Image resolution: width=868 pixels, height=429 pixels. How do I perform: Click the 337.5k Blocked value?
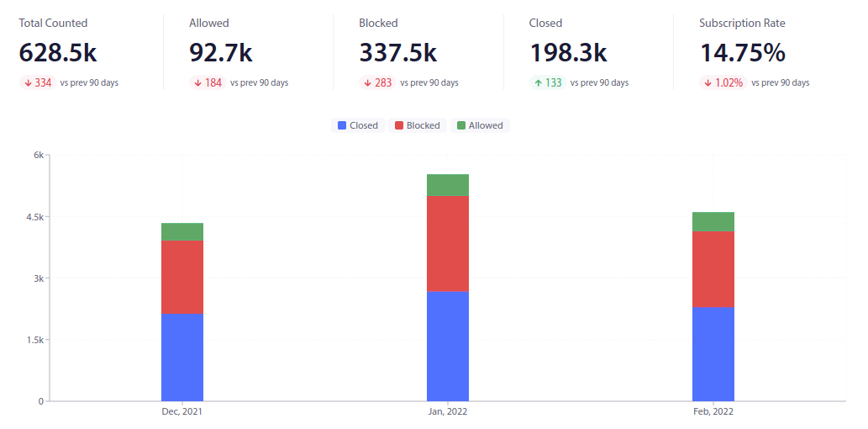(x=397, y=53)
